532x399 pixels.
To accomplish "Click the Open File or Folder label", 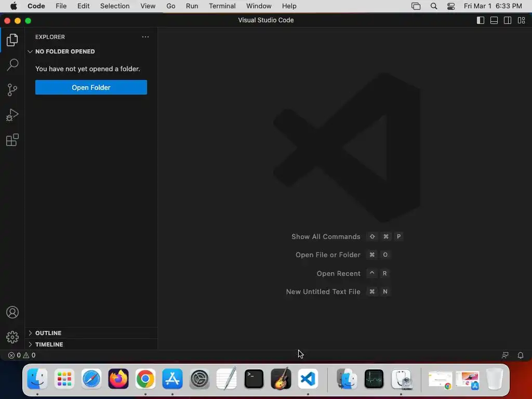I will (x=328, y=255).
